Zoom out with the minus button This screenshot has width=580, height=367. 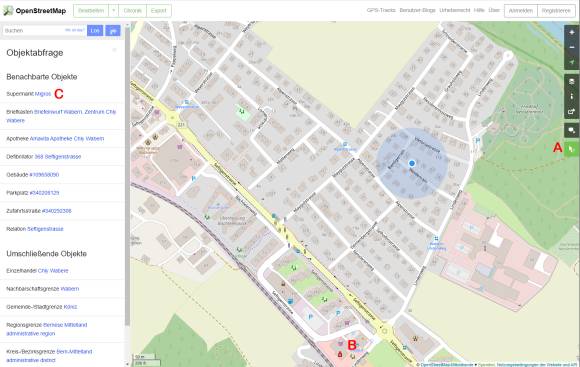tap(571, 47)
